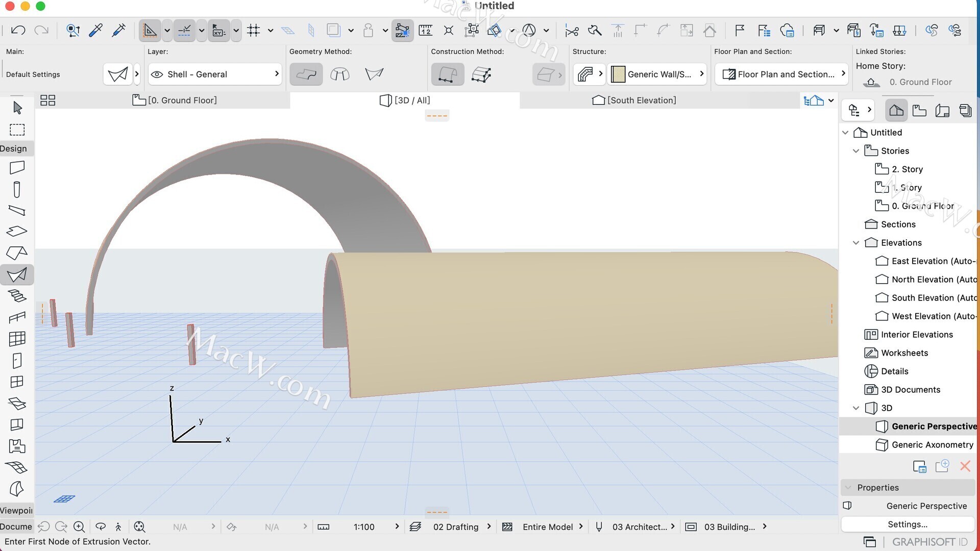Select the Wall tool
Viewport: 980px width, 551px height.
pos(17,167)
